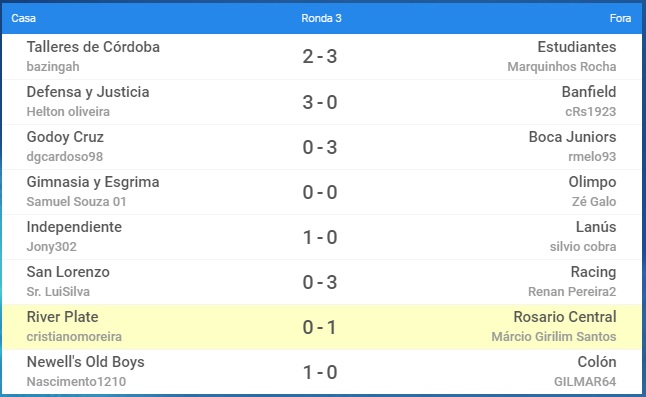Viewport: 646px width, 397px height.
Task: Open the Defensa y Justicia team page
Action: click(x=88, y=92)
